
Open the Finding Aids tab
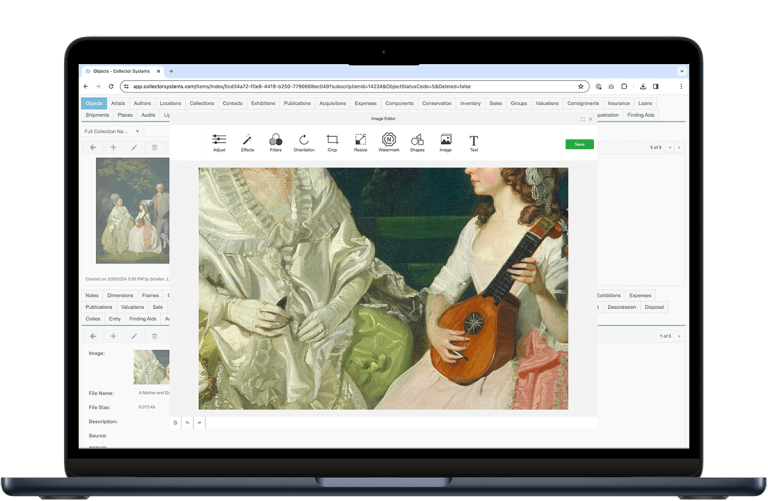point(640,115)
